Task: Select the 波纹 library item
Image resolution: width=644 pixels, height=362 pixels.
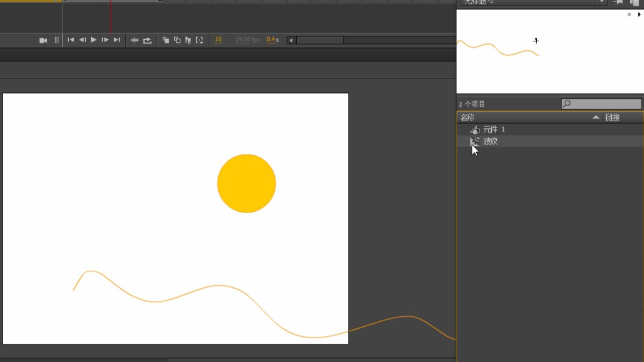Action: point(490,141)
